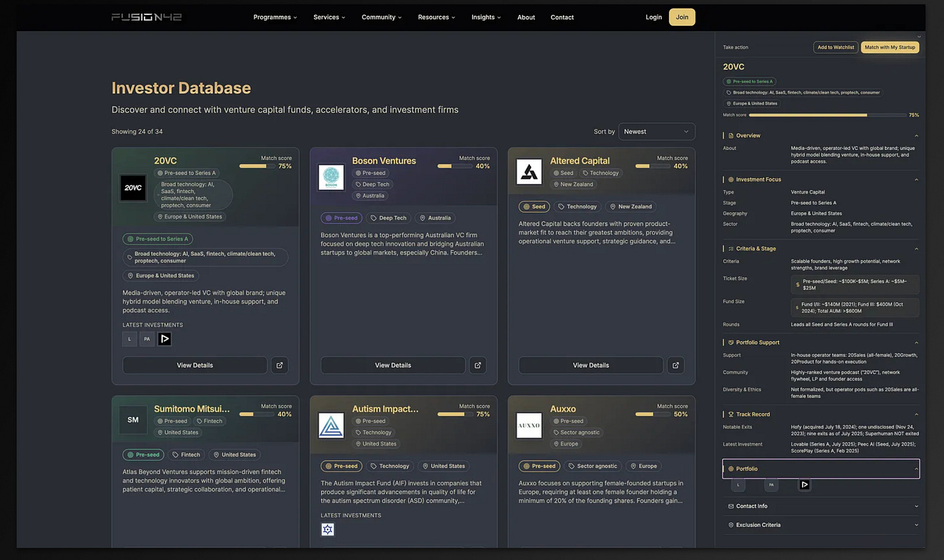Viewport: 944px width, 560px height.
Task: Click Match with My Startup button
Action: pyautogui.click(x=890, y=47)
